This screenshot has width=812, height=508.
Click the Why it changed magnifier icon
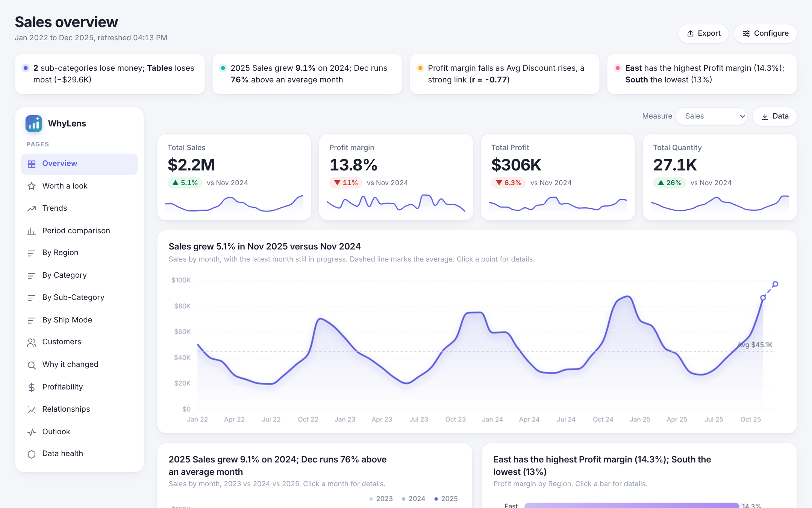32,365
